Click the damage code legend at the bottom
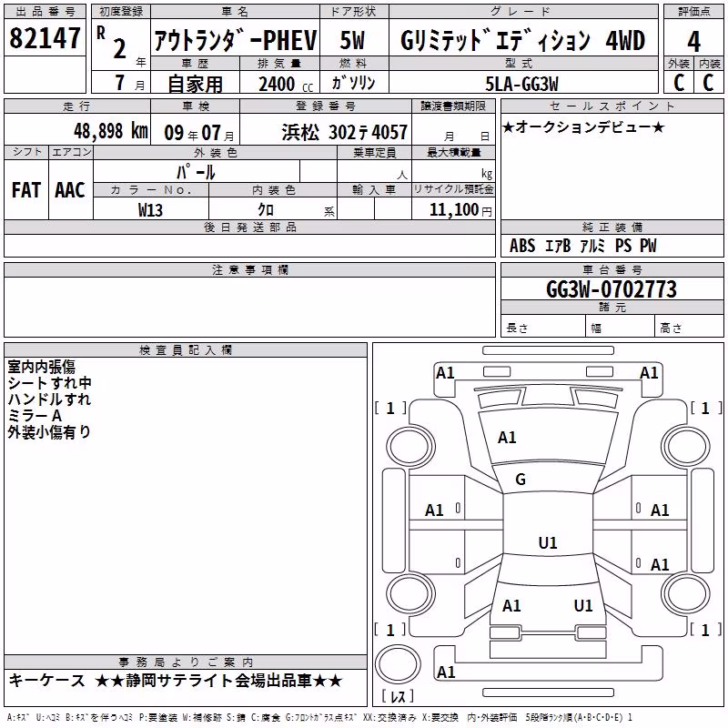Image resolution: width=728 pixels, height=728 pixels. [320, 718]
